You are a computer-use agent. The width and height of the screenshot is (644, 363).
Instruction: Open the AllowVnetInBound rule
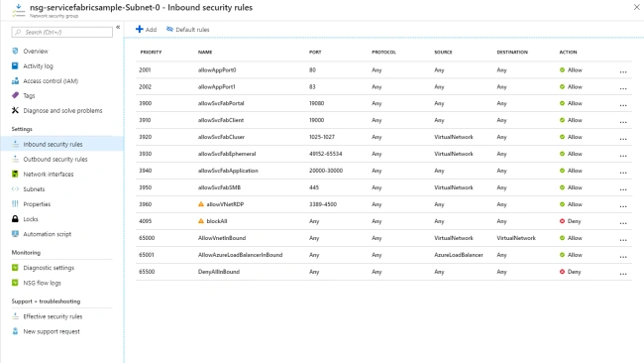point(222,238)
